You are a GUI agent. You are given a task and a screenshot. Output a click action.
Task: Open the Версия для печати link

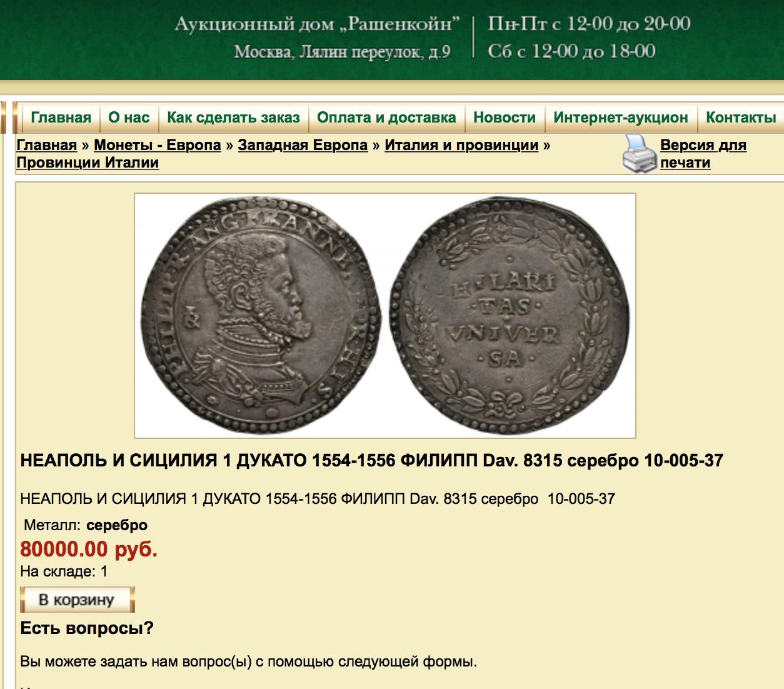point(703,154)
